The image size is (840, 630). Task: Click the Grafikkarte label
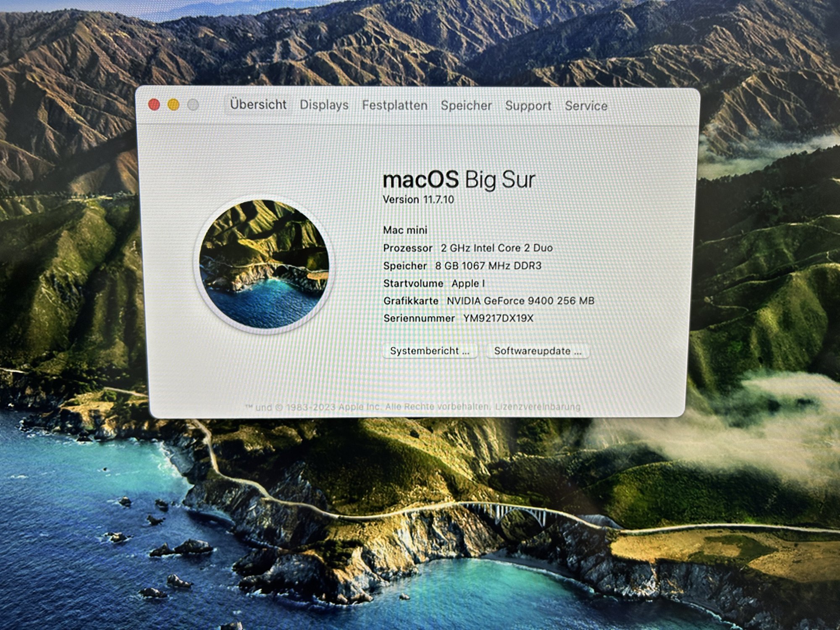click(411, 301)
